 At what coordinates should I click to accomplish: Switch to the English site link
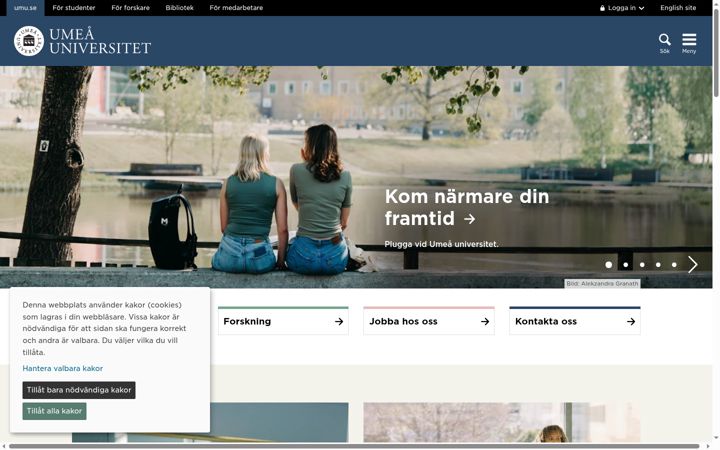[x=678, y=8]
